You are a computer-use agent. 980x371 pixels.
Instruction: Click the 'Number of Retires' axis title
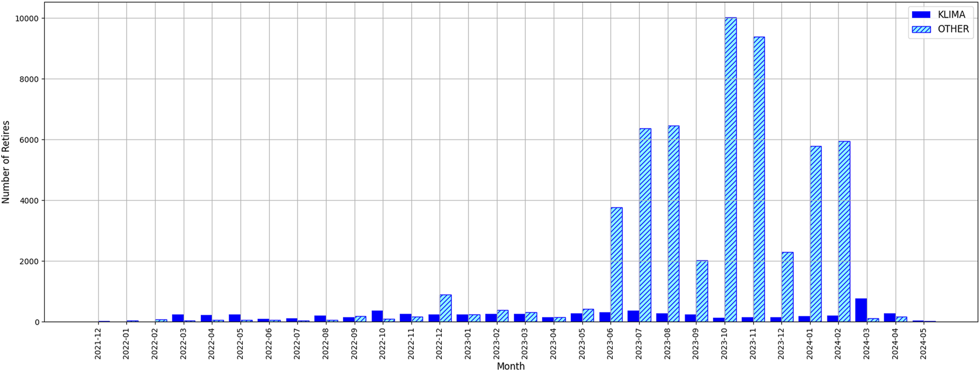click(6, 162)
